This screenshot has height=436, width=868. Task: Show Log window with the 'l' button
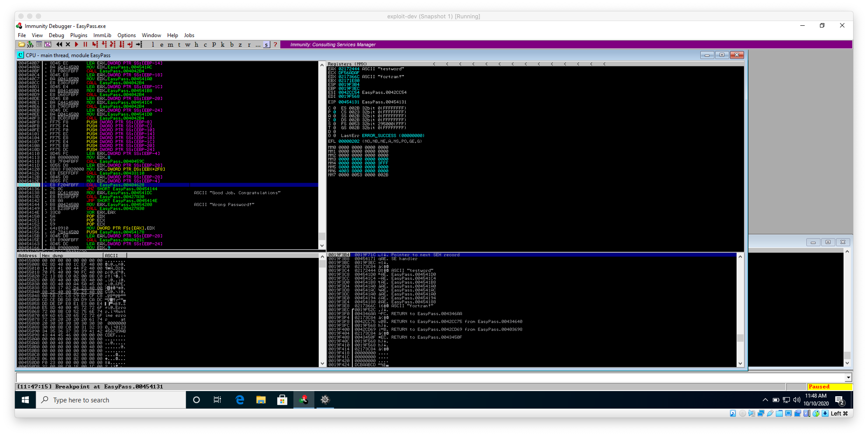pos(153,45)
